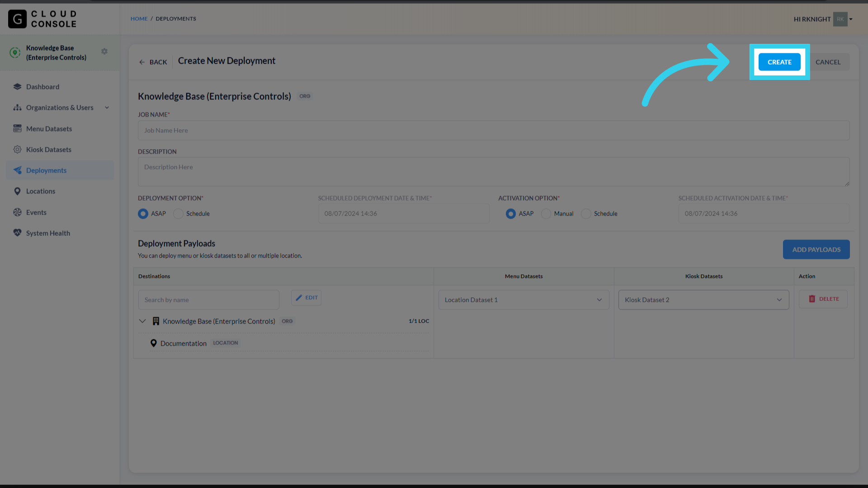Screen dimensions: 868x488
Task: Select Schedule deployment option
Action: pyautogui.click(x=179, y=214)
